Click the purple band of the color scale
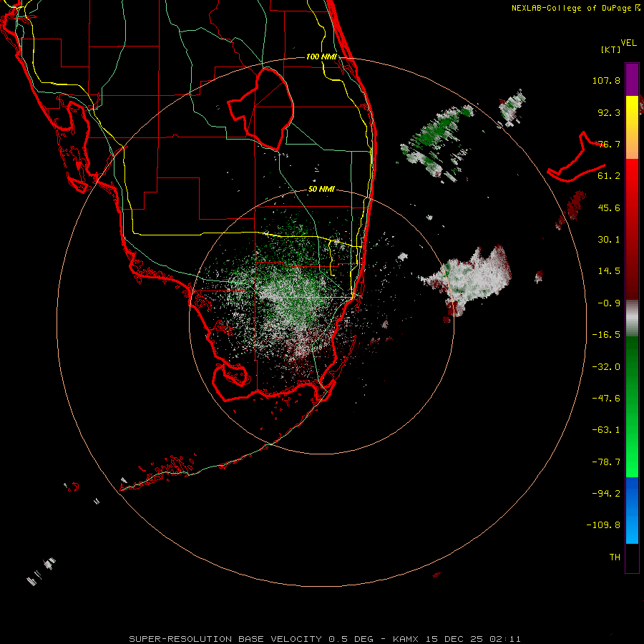 (x=632, y=79)
